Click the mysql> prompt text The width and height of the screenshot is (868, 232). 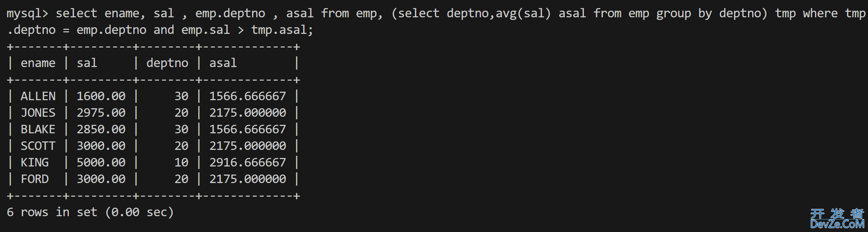pos(28,14)
